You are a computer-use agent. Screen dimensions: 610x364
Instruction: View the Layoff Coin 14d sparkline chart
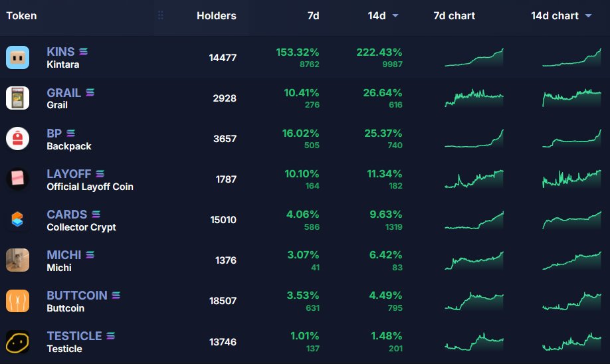(x=571, y=179)
